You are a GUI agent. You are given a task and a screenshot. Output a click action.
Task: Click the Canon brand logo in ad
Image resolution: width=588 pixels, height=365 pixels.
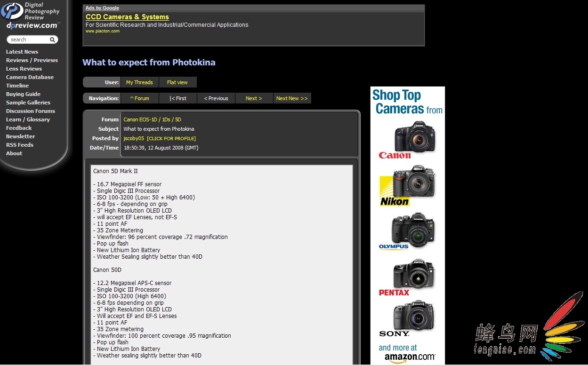tap(395, 156)
